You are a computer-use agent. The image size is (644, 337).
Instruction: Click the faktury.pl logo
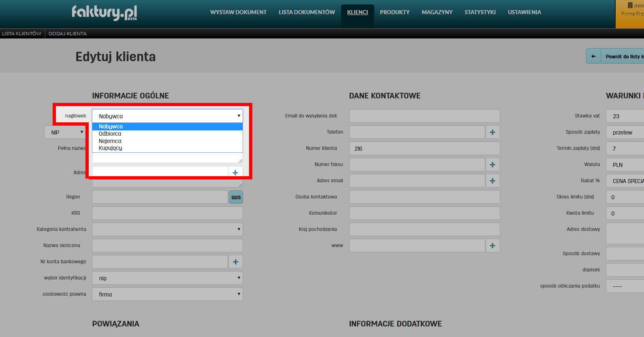pos(104,13)
